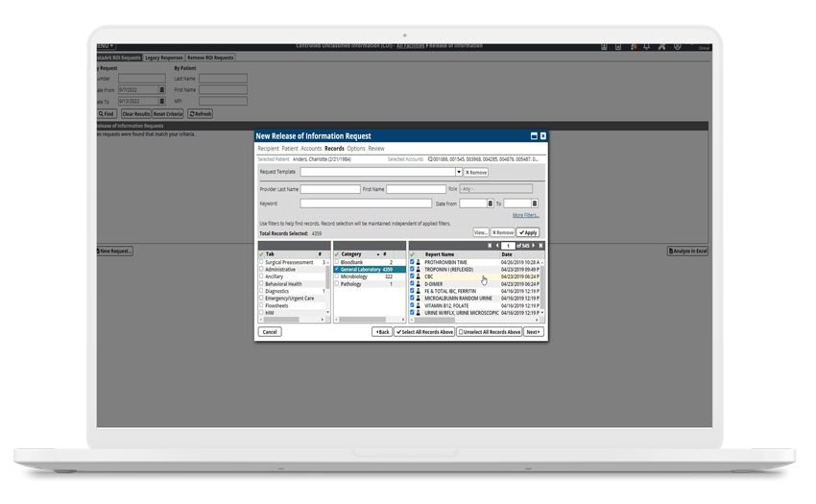Screen dimensions: 816x504
Task: Uncheck the CBC report checkbox
Action: pyautogui.click(x=412, y=276)
